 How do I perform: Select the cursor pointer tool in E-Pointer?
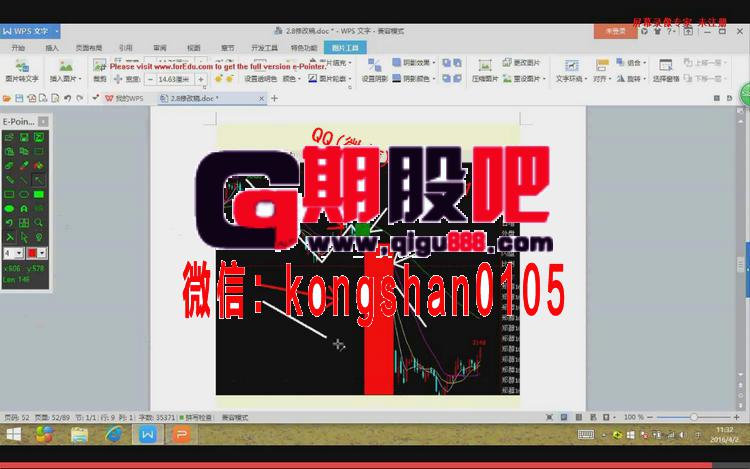tap(24, 237)
